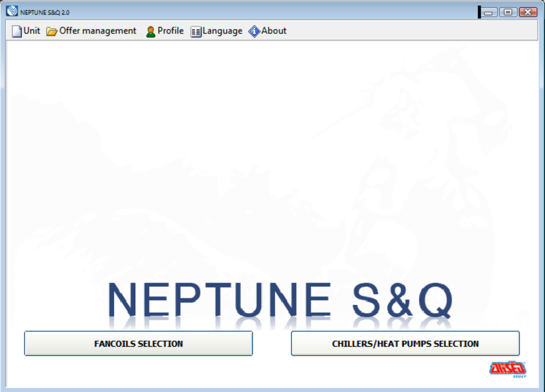Click the open folder icon for Offer management
Viewport: 545px width, 392px height.
pos(51,31)
